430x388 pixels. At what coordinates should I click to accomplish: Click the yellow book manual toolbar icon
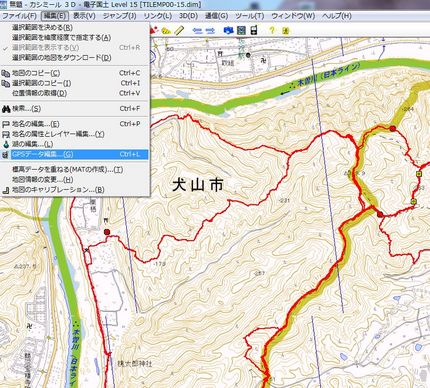click(x=285, y=31)
